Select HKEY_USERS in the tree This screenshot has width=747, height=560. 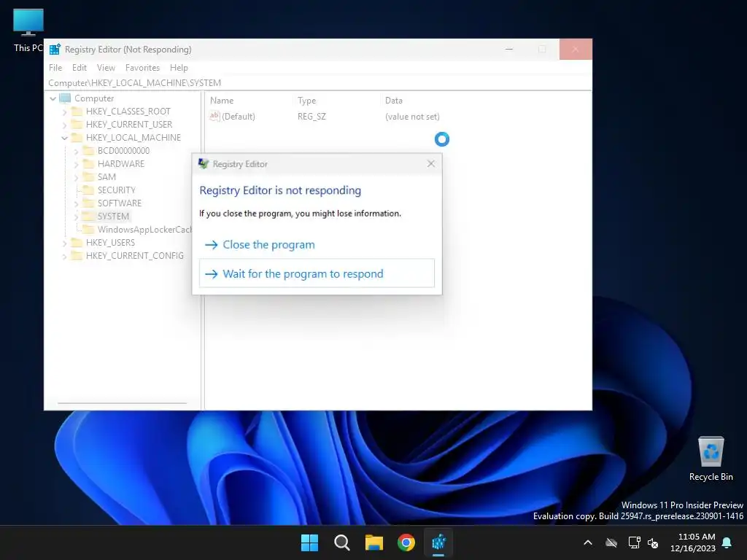pyautogui.click(x=110, y=242)
